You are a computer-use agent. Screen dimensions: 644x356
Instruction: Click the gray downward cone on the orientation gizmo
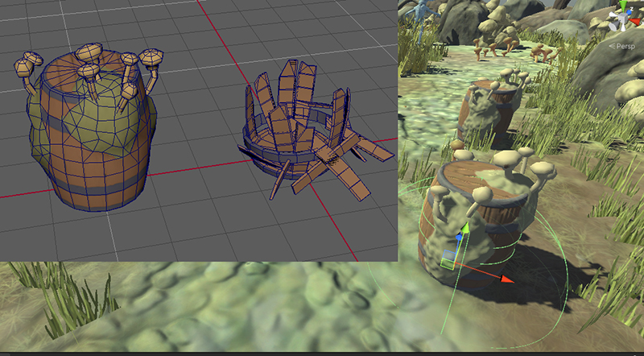pyautogui.click(x=613, y=26)
